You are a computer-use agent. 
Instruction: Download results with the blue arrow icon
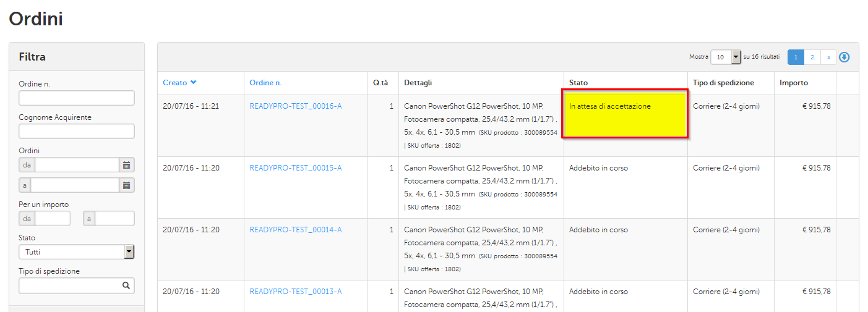[844, 57]
